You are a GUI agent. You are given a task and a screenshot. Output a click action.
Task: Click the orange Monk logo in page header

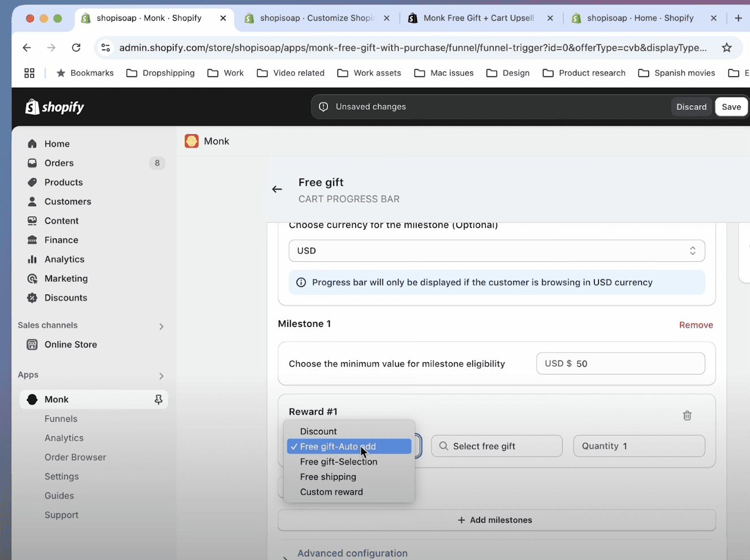(192, 141)
